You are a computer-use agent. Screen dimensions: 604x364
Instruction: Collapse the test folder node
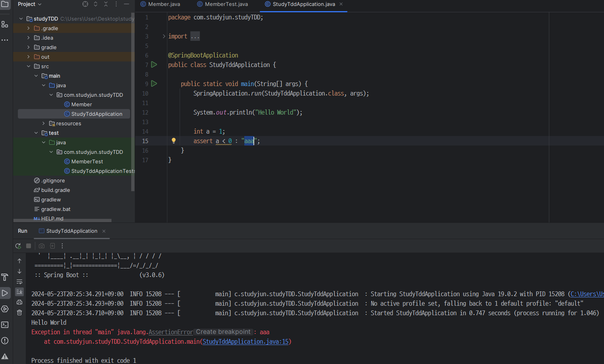[36, 133]
